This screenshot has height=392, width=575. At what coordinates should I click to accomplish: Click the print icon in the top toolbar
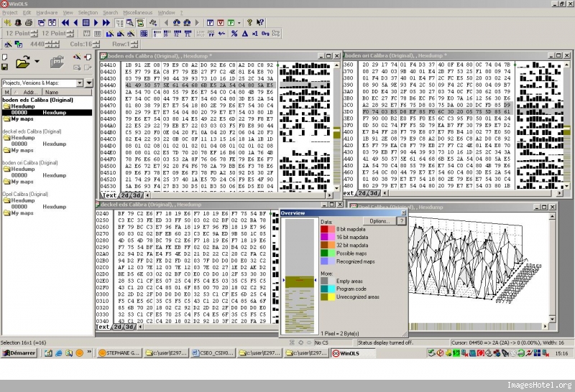coord(29,23)
